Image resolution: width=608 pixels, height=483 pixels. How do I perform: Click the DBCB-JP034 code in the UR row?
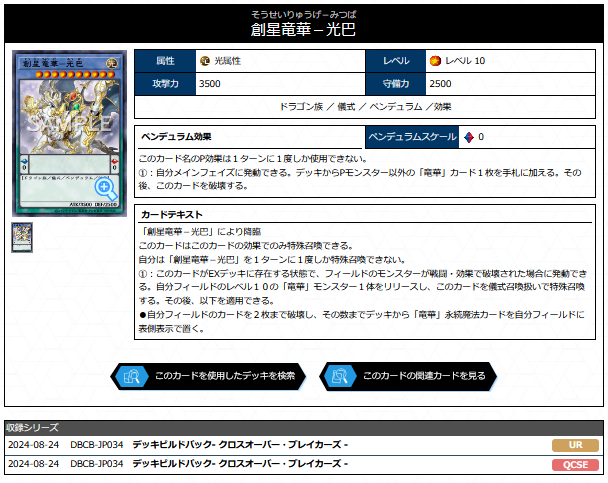tap(97, 445)
